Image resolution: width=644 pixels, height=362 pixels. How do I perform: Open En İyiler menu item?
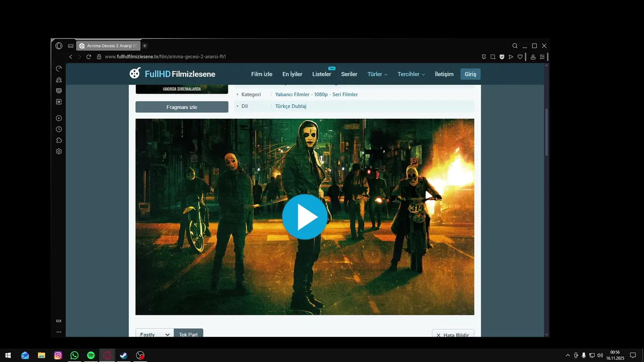[292, 74]
